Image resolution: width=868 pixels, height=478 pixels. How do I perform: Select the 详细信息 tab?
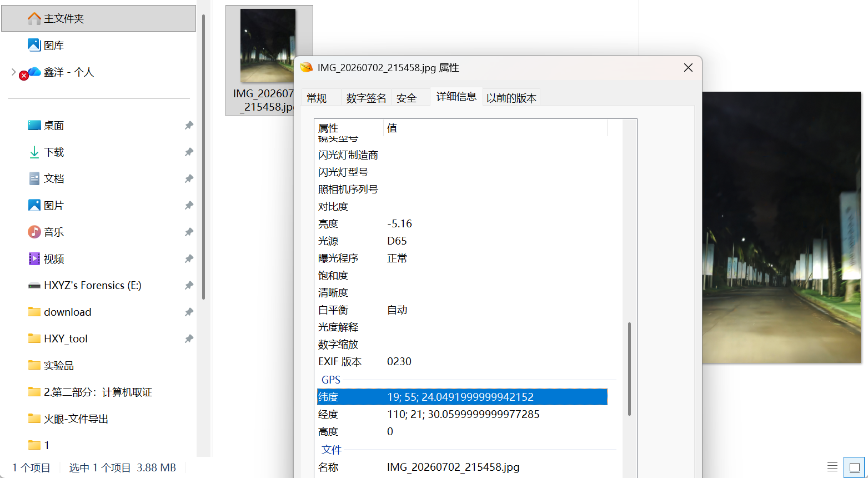pos(456,97)
